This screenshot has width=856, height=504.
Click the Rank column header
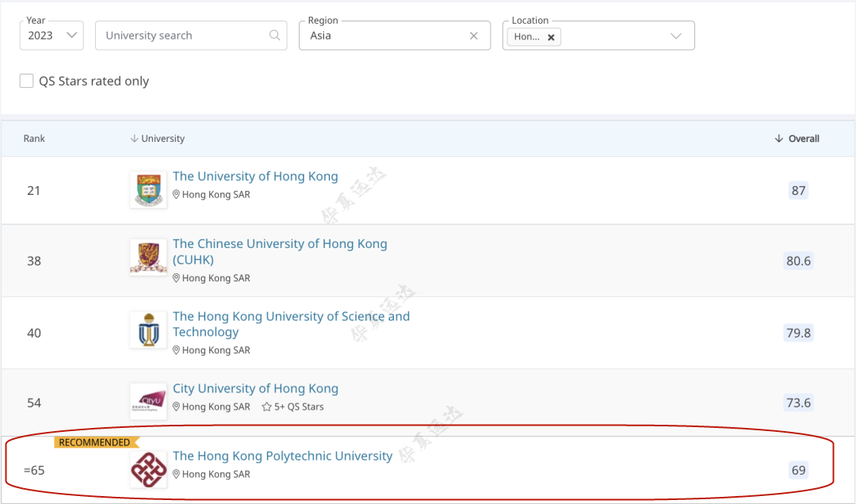click(34, 139)
